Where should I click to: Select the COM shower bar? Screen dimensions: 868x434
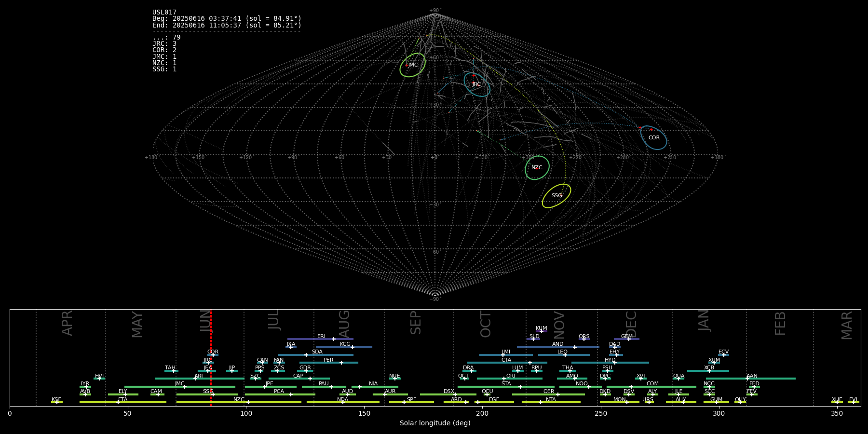(651, 386)
